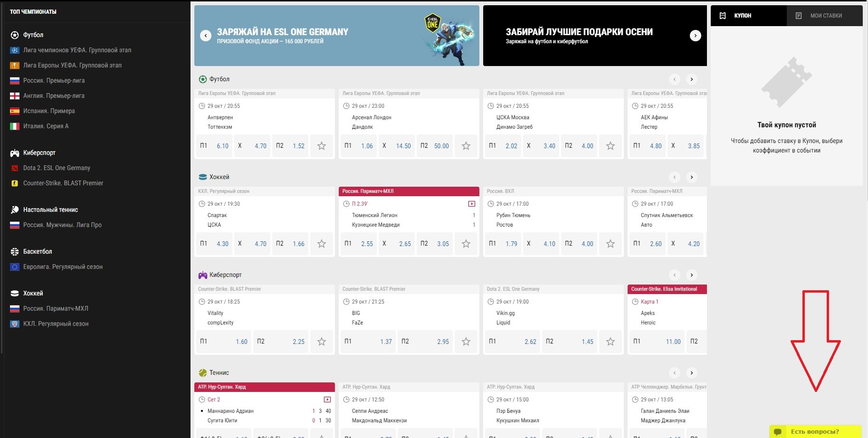868x438 pixels.
Task: Favorite the Антверпен vs Тоттенхэм match star
Action: pyautogui.click(x=322, y=146)
